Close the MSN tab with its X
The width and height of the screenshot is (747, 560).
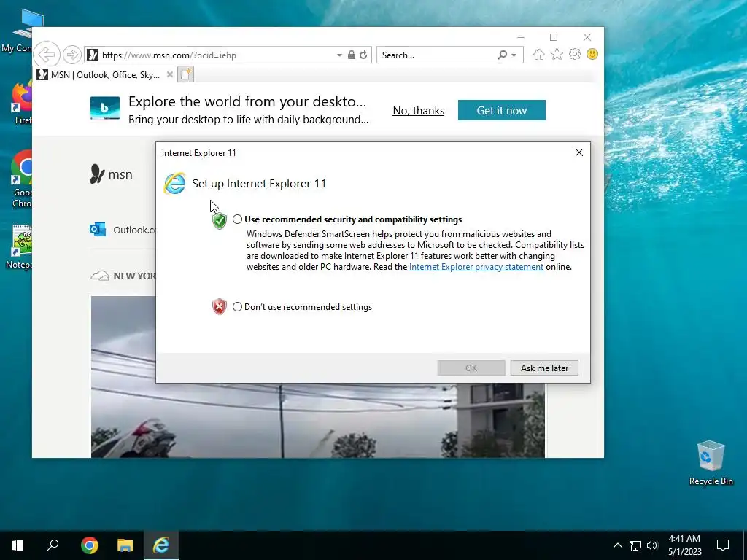(169, 75)
